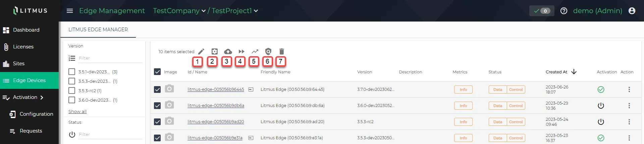The image size is (644, 144).
Task: Click power activation icon for litmus-edge-005056b9db6a
Action: point(601,106)
